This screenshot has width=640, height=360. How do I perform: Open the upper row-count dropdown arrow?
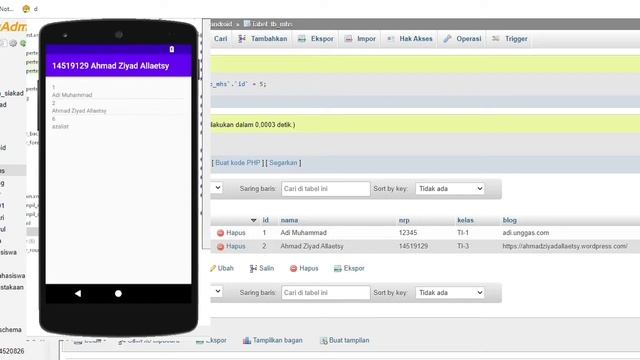point(218,188)
